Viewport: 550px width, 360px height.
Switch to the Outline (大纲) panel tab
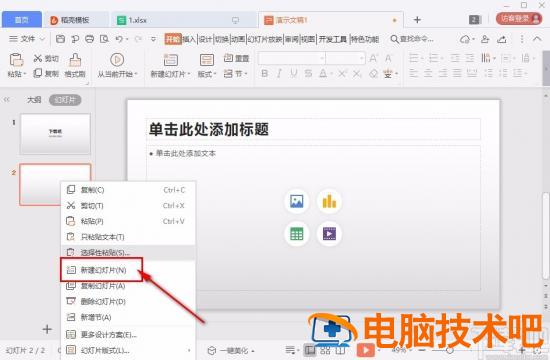tap(34, 100)
